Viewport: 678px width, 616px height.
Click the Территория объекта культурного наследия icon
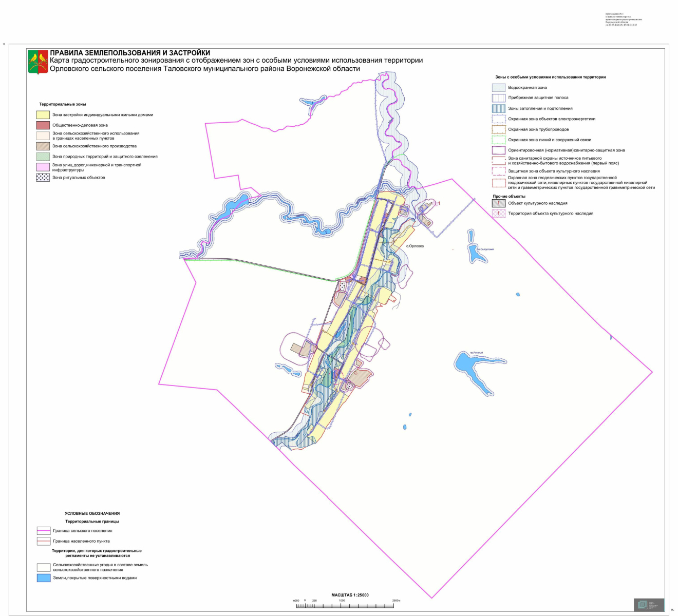coord(499,214)
